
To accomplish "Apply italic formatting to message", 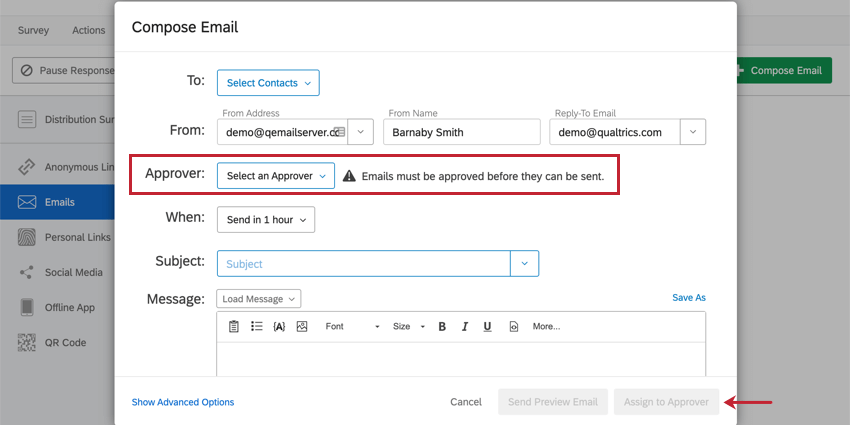I will (x=465, y=326).
